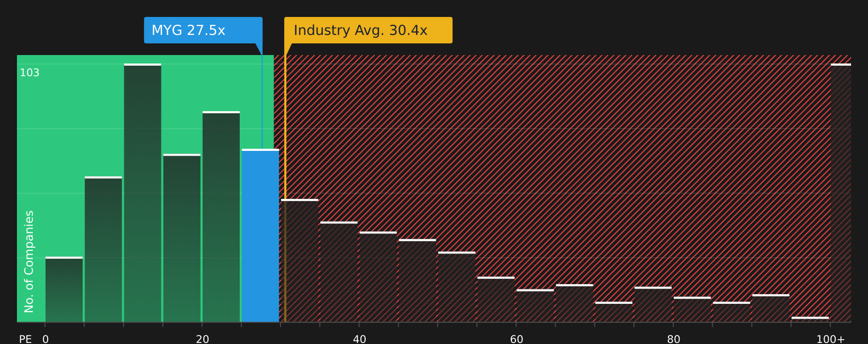
Task: Click the histogram bar for PE 75-80
Action: 653,304
